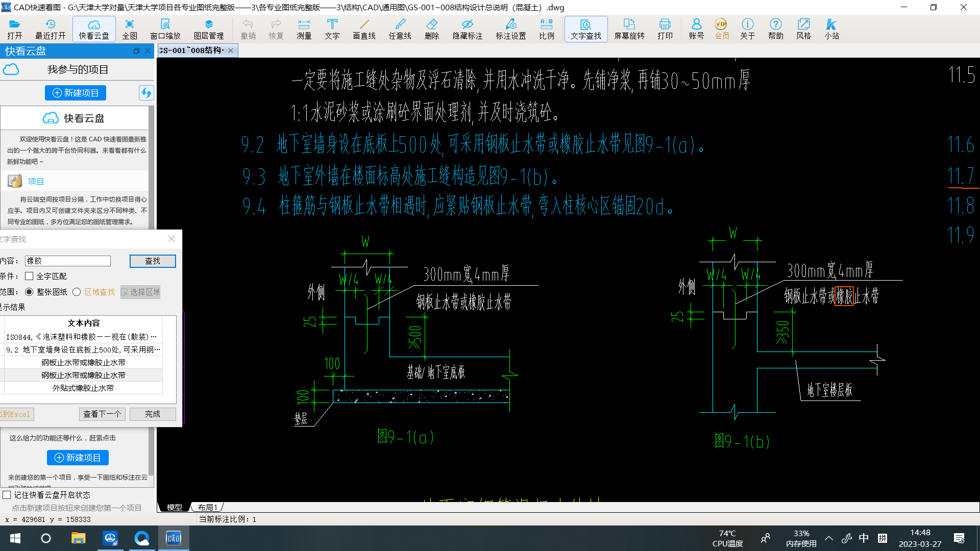This screenshot has width=980, height=551.
Task: Toggle 快看云盘 cloud panel button
Action: (x=94, y=29)
